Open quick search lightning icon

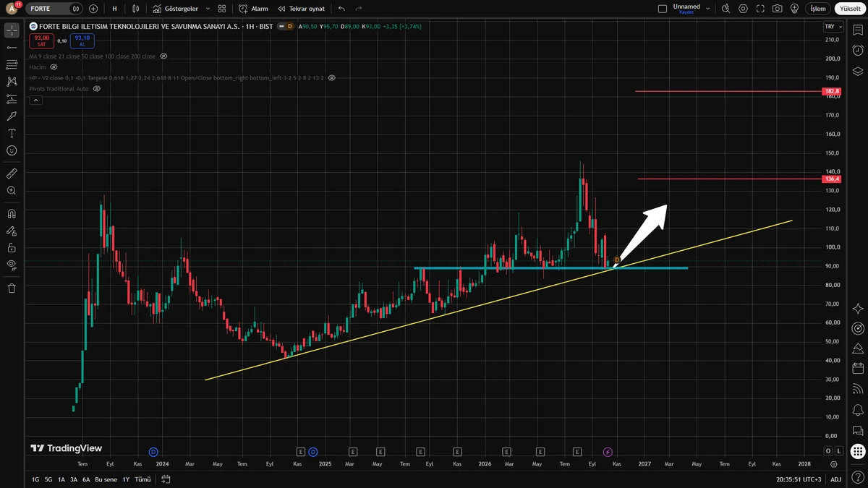(726, 9)
